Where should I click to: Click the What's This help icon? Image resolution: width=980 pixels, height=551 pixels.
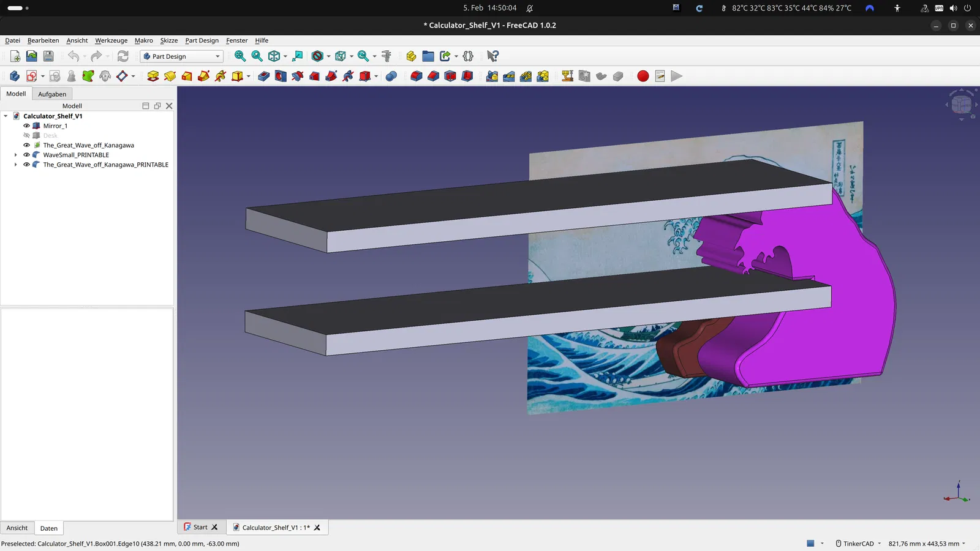pyautogui.click(x=492, y=56)
